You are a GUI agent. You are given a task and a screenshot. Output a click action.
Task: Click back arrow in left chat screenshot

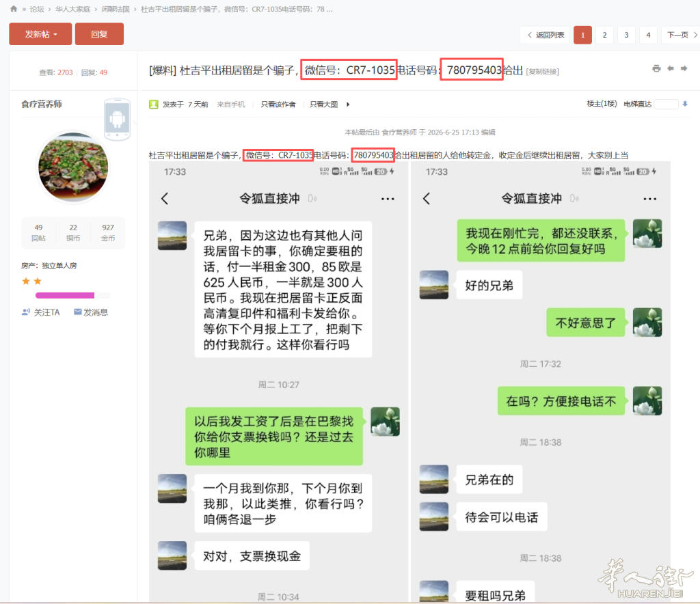point(165,199)
